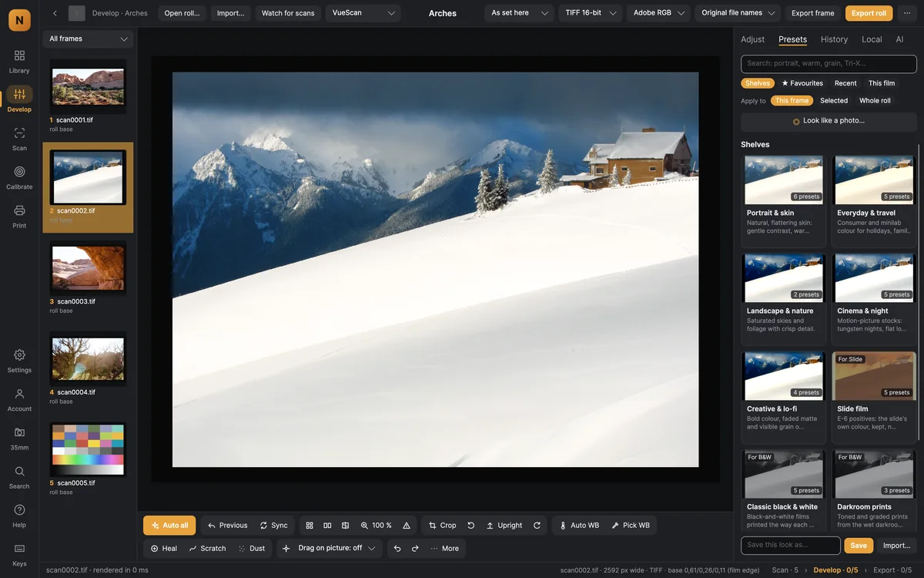Open the Calibrate tool

click(19, 177)
